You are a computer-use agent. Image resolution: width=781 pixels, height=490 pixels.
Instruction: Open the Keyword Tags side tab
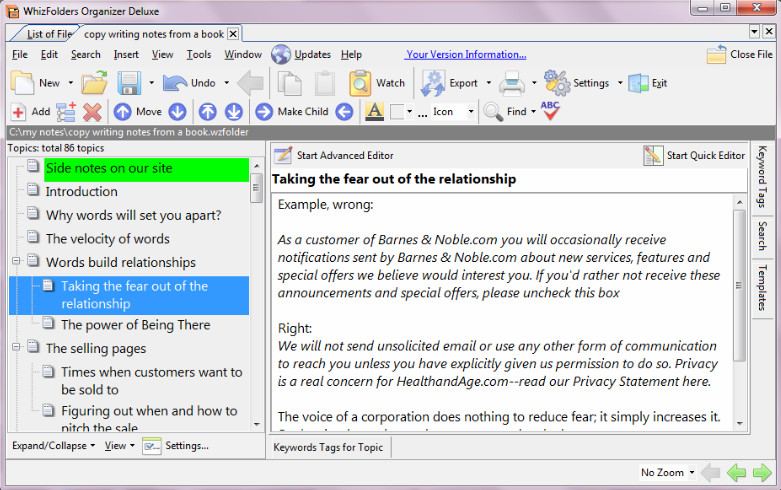tap(762, 176)
